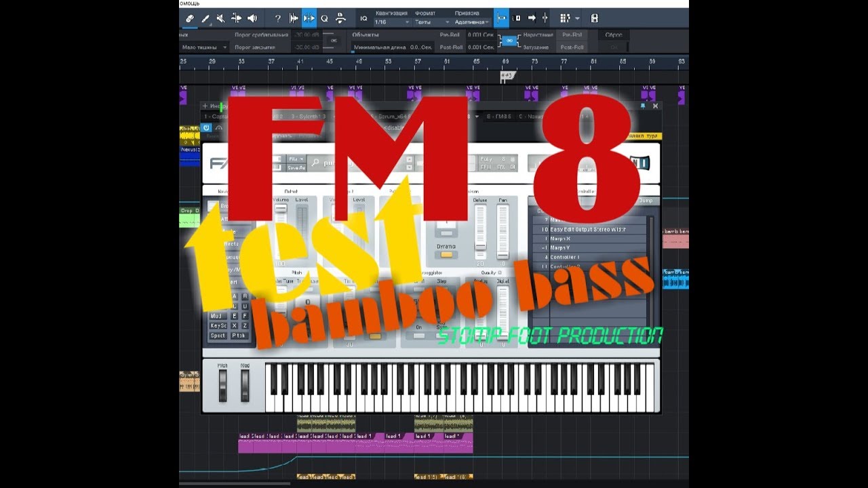Viewport: 868px width, 488px height.
Task: Click the Pitch navigator button in FM8
Action: pos(239,335)
